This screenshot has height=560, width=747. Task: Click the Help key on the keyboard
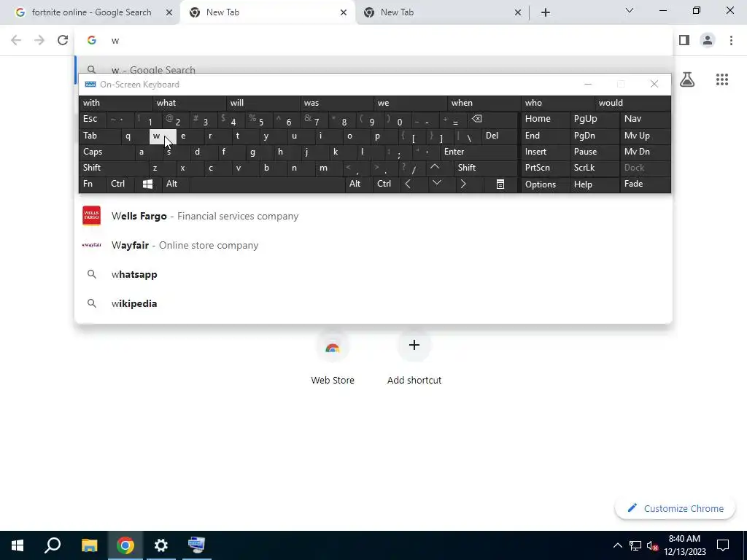(x=594, y=184)
